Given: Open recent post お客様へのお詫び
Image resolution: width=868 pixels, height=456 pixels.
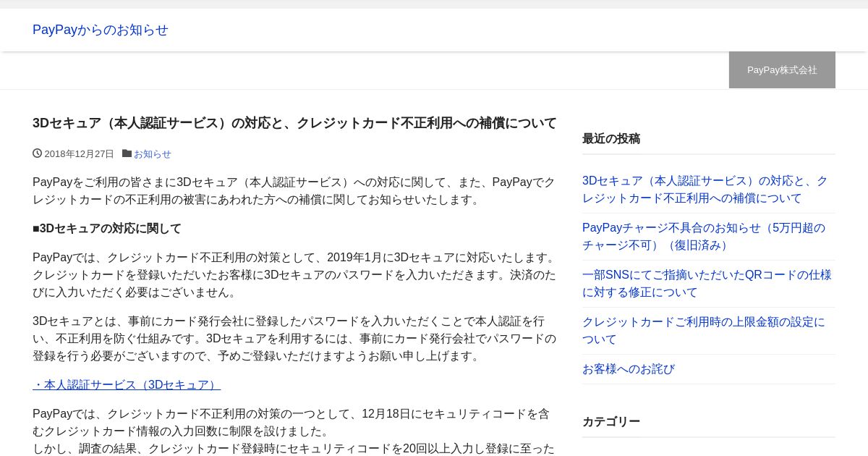Looking at the screenshot, I should click(x=629, y=369).
